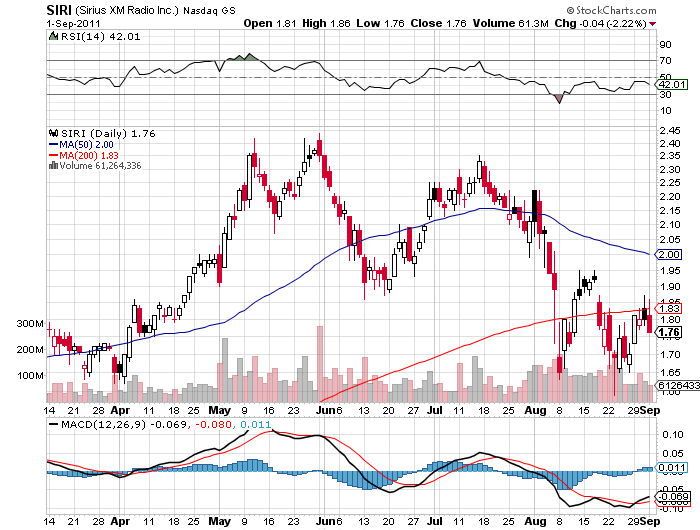This screenshot has width=700, height=530.
Task: Click the Nasdaq GS exchange label
Action: [209, 11]
